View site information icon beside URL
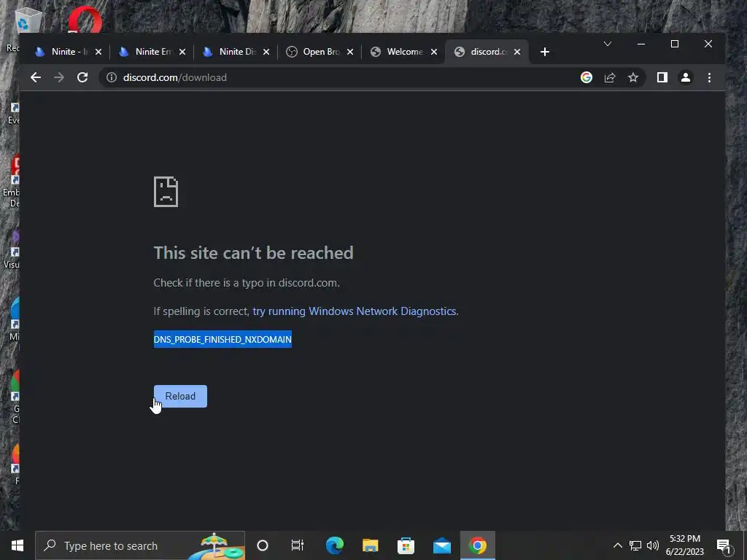The width and height of the screenshot is (747, 560). point(112,77)
